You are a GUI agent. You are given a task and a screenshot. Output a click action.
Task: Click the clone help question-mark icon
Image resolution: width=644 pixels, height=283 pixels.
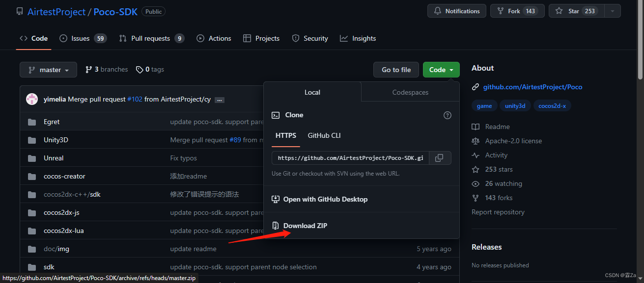point(447,115)
